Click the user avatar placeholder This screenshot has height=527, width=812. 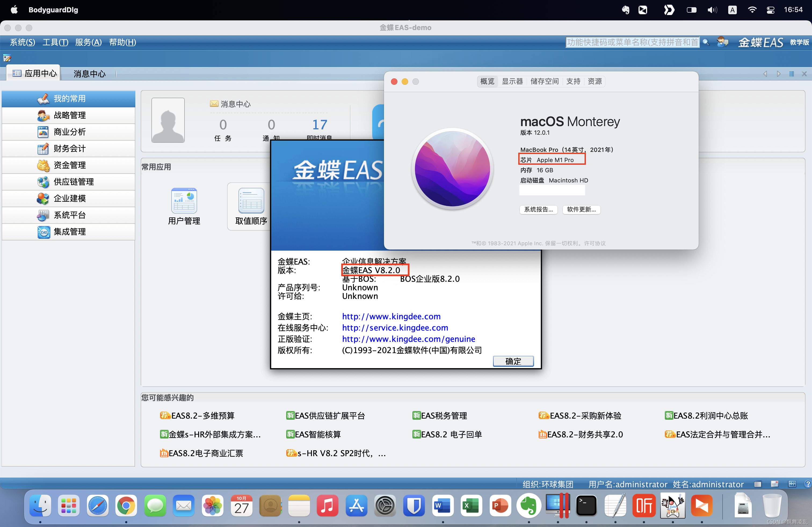168,120
